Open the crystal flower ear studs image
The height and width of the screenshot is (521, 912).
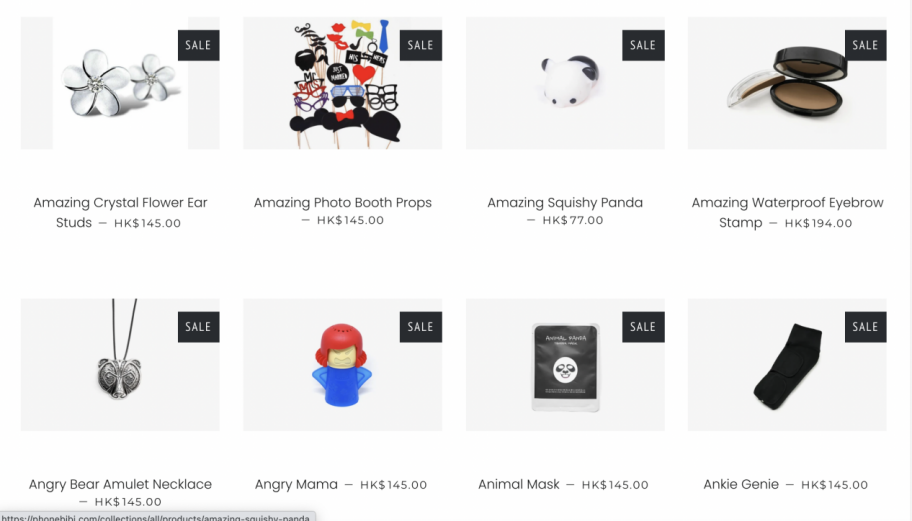(120, 83)
